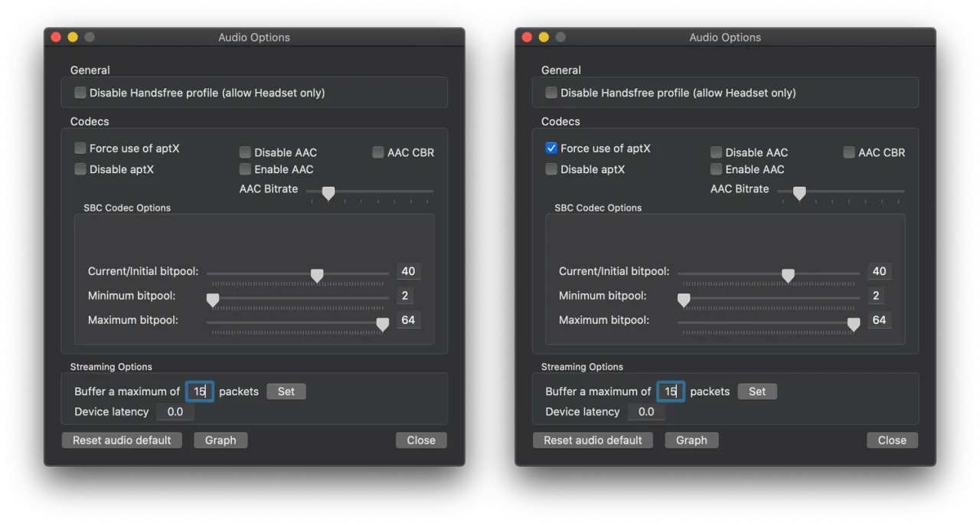Screen dimensions: 980x524
Task: Open the "Graph" view from the right dialog
Action: click(x=691, y=440)
